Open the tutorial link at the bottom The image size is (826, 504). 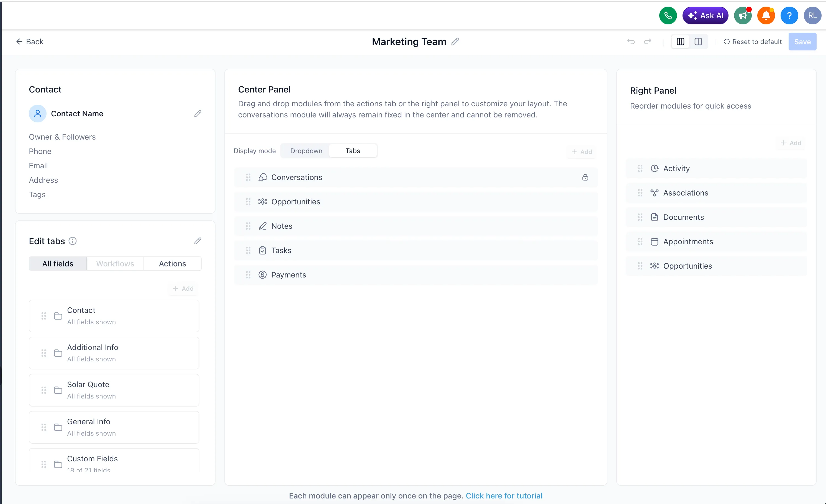[x=504, y=496]
